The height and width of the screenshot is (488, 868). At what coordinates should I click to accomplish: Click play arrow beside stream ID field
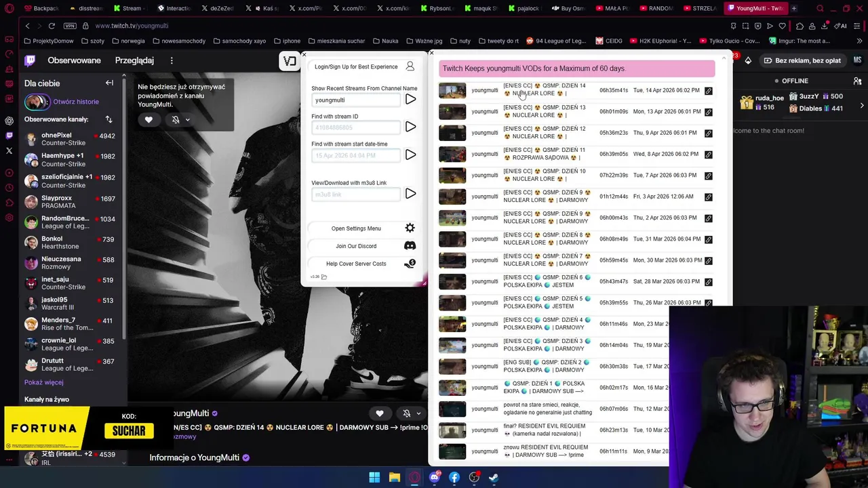[410, 127]
